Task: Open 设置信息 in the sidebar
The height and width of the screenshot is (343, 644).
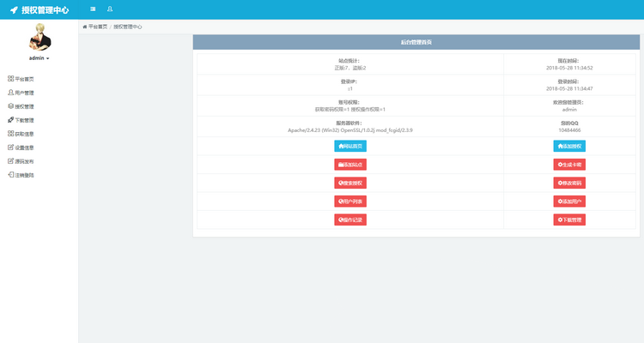Action: 21,147
